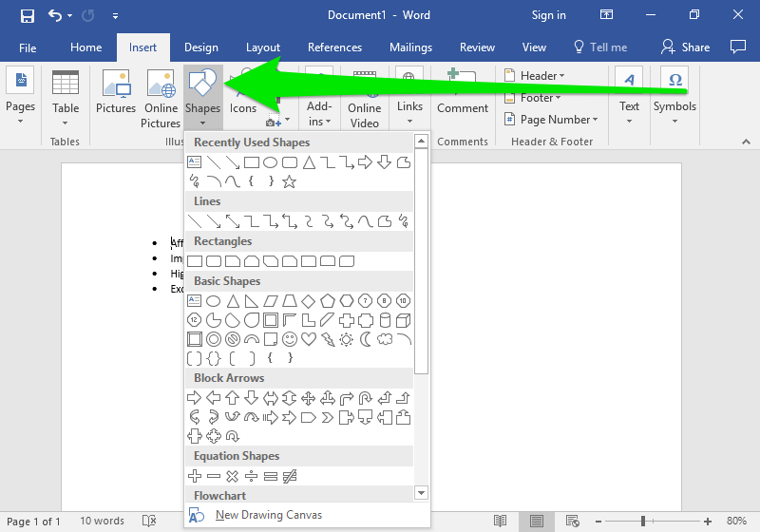Pick the heart shape in Basic Shapes
The width and height of the screenshot is (760, 532).
309,339
